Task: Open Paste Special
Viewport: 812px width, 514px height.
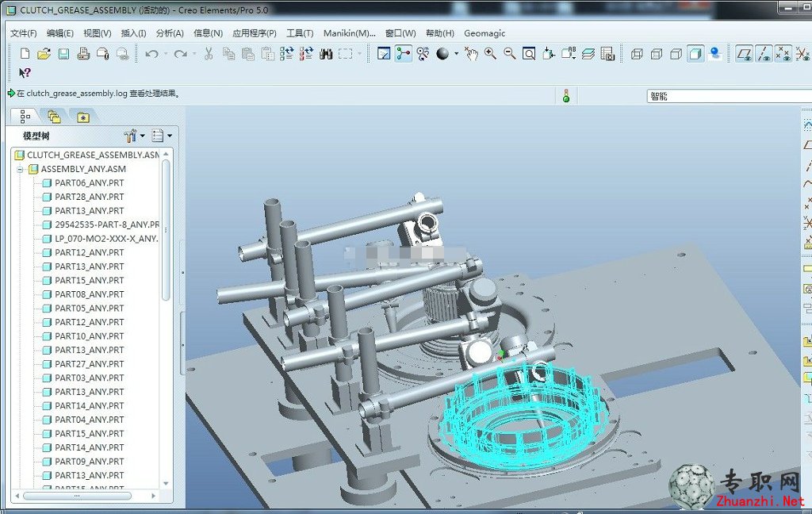Action: point(268,53)
